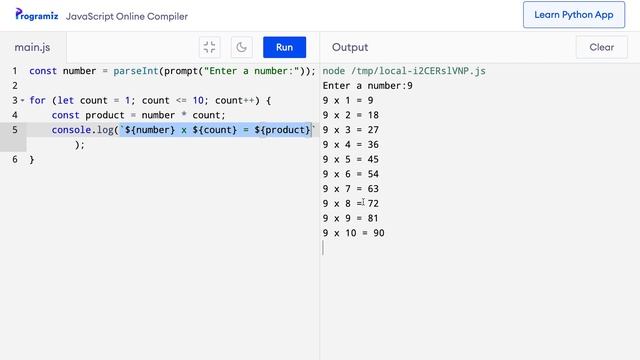Click line number 6 in the gutter
Image resolution: width=640 pixels, height=360 pixels.
(15, 159)
